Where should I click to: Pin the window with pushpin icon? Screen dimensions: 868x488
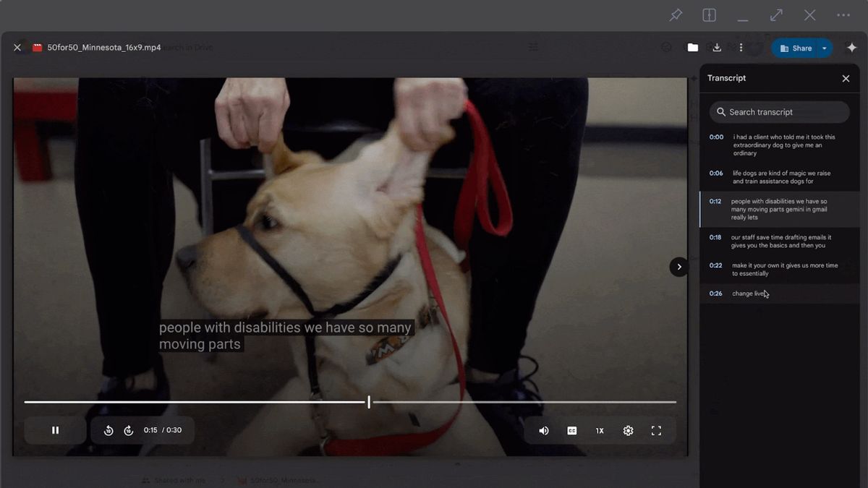pyautogui.click(x=676, y=15)
